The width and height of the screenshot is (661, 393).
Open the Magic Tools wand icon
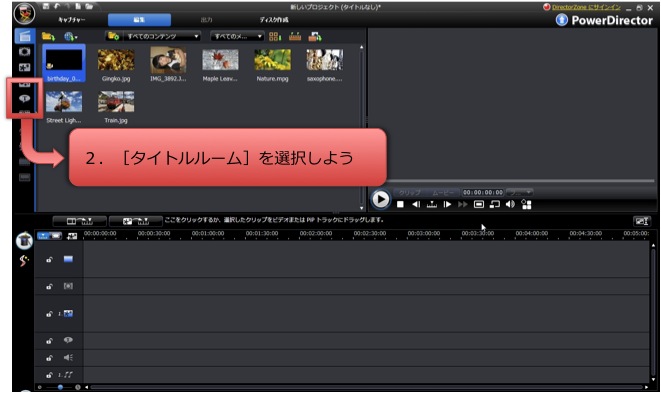pyautogui.click(x=24, y=261)
